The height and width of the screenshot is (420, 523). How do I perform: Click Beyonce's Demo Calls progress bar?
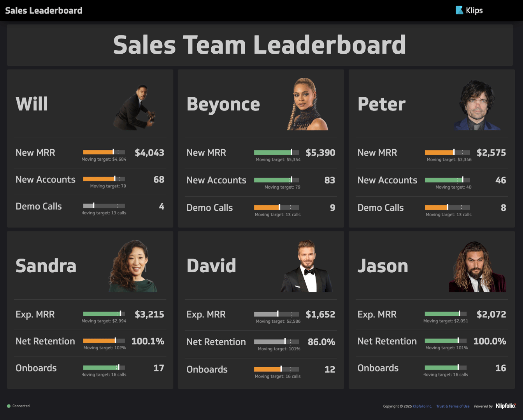277,206
